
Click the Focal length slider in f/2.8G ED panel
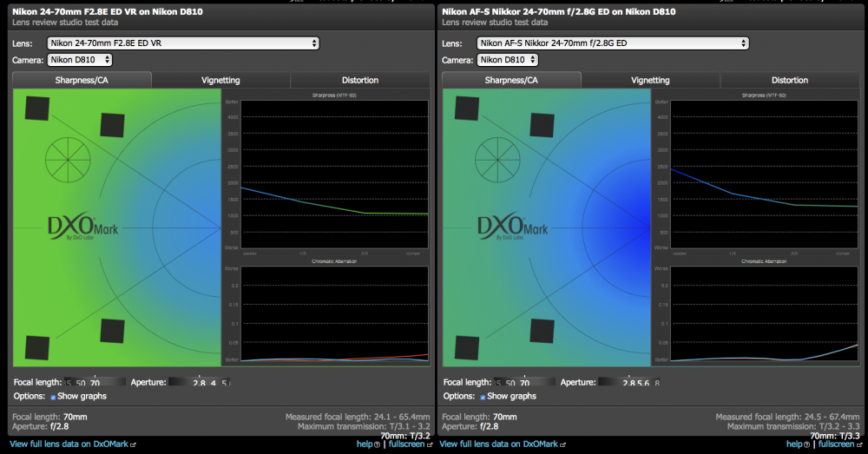click(x=525, y=382)
